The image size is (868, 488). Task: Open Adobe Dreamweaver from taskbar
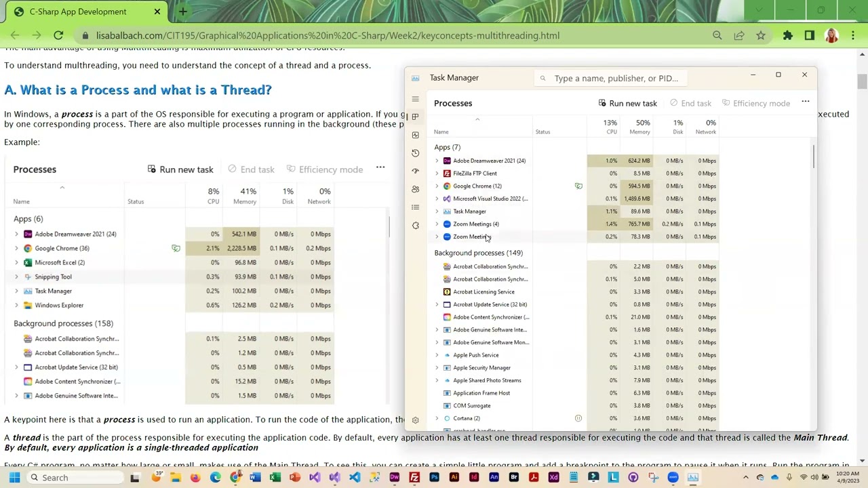(x=395, y=478)
